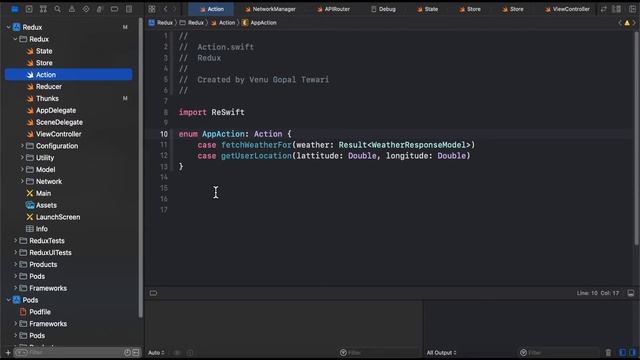Toggle the console pane button

click(x=632, y=352)
